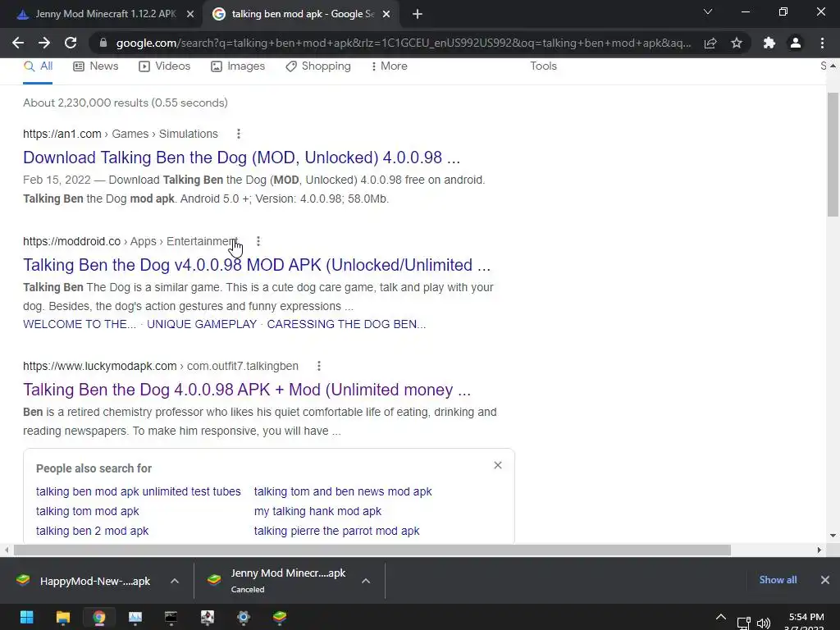The height and width of the screenshot is (630, 840).
Task: Open WELCOME TO THE... sitelink
Action: coord(80,325)
